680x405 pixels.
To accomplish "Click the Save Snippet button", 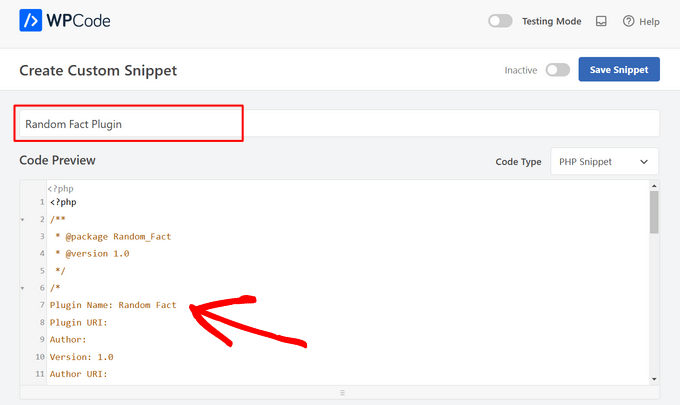I will [619, 69].
